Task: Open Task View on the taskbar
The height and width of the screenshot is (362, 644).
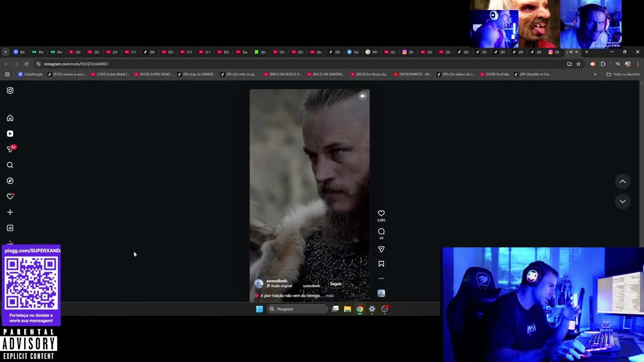Action: [x=335, y=309]
